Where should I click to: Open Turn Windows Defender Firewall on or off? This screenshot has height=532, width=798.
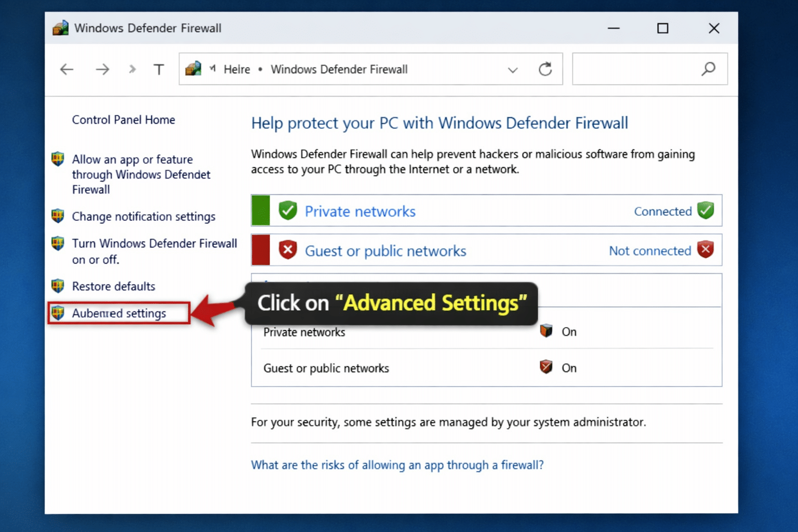[155, 251]
